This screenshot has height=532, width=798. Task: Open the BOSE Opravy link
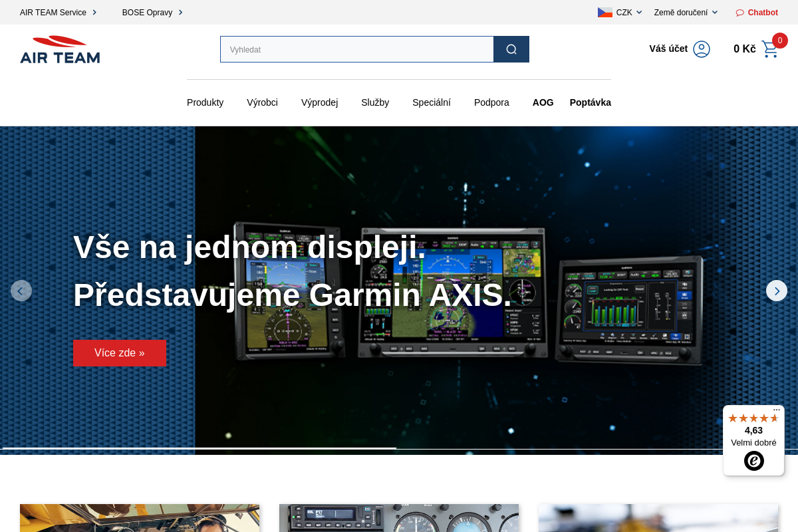[152, 13]
